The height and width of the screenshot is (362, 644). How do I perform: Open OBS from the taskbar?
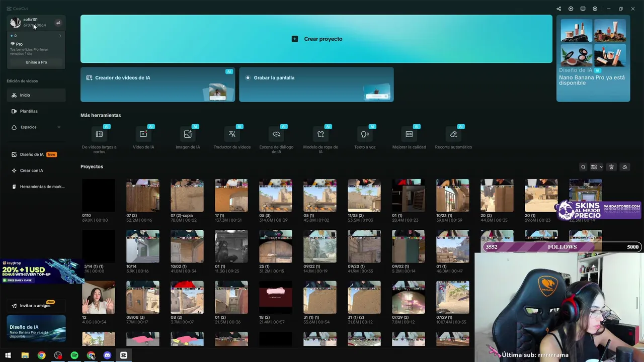pos(58,355)
